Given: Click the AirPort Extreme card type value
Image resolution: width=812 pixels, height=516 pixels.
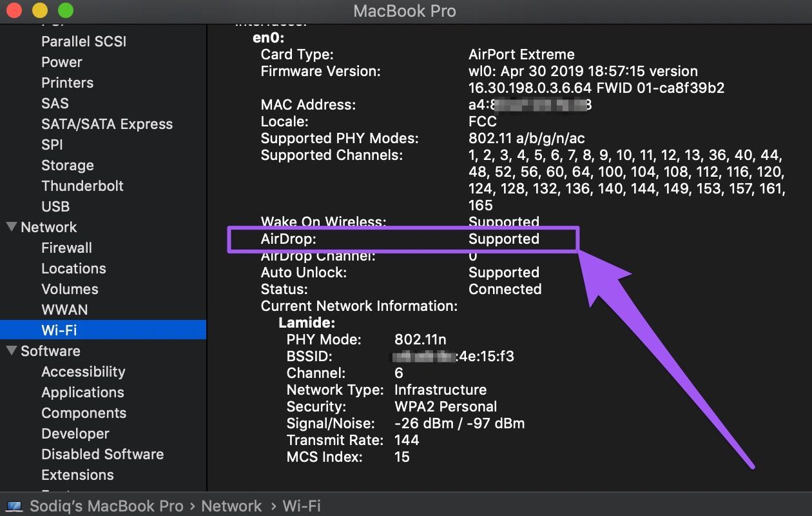Looking at the screenshot, I should pyautogui.click(x=521, y=55).
